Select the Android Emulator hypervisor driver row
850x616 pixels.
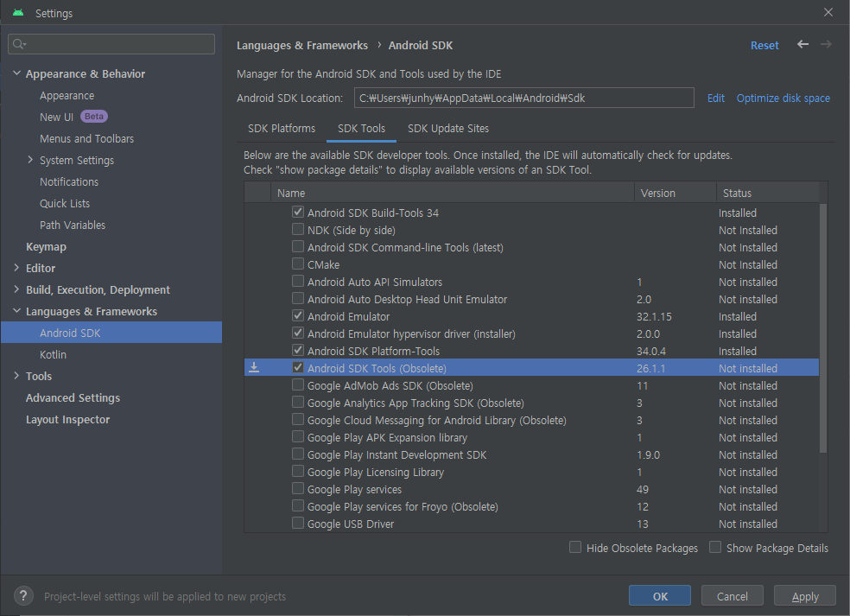tap(531, 333)
